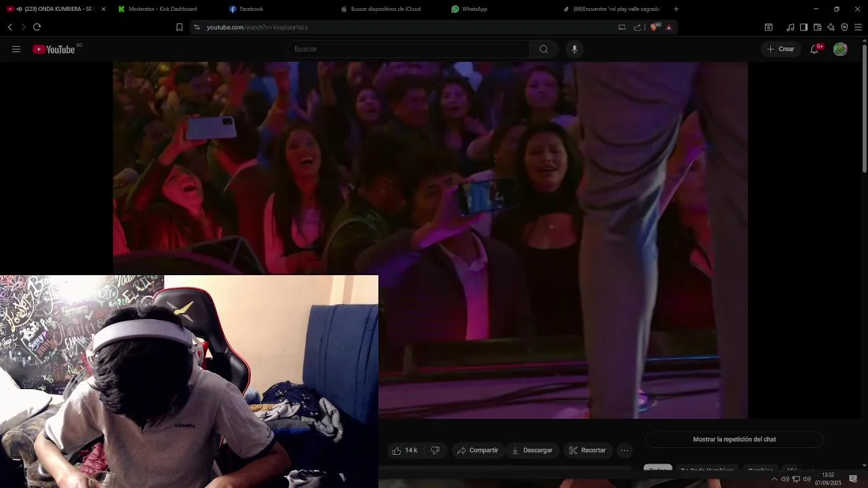868x488 pixels.
Task: Open the browser main menu
Action: (x=858, y=27)
